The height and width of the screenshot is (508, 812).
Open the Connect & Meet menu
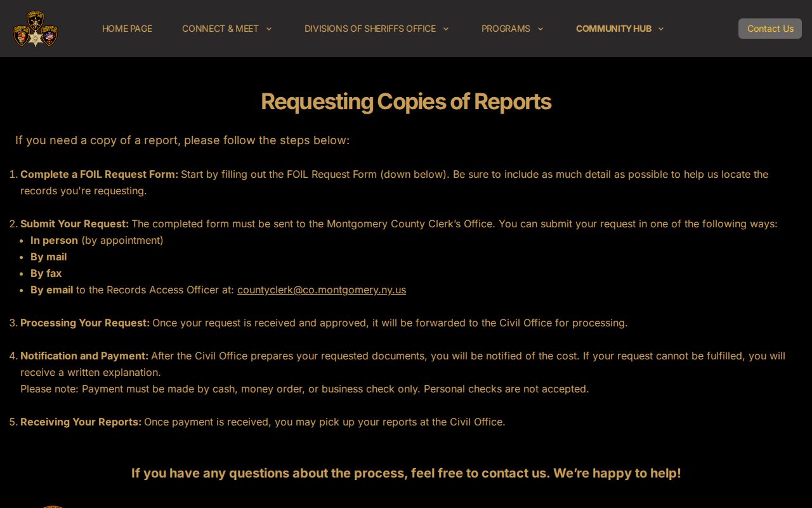tap(220, 29)
